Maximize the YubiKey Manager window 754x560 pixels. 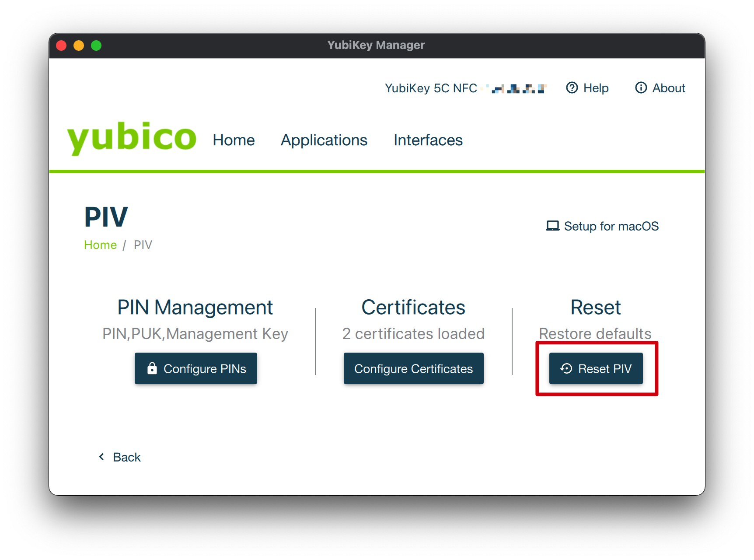pyautogui.click(x=96, y=45)
